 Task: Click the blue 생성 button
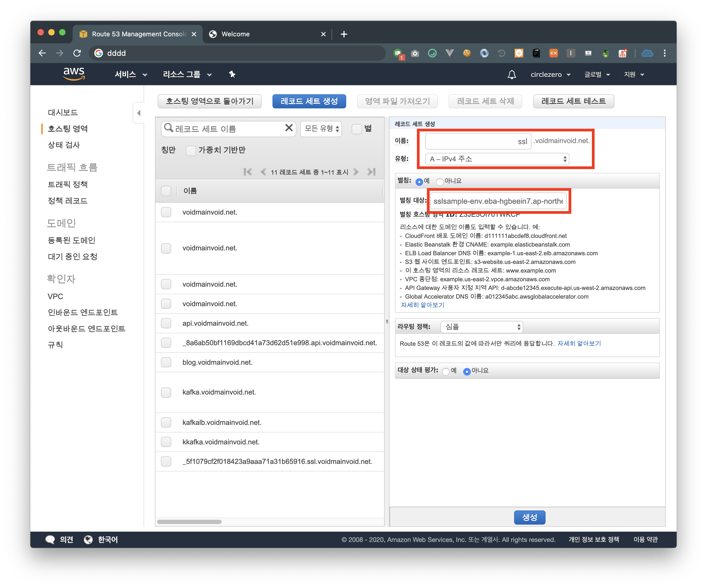pyautogui.click(x=529, y=517)
